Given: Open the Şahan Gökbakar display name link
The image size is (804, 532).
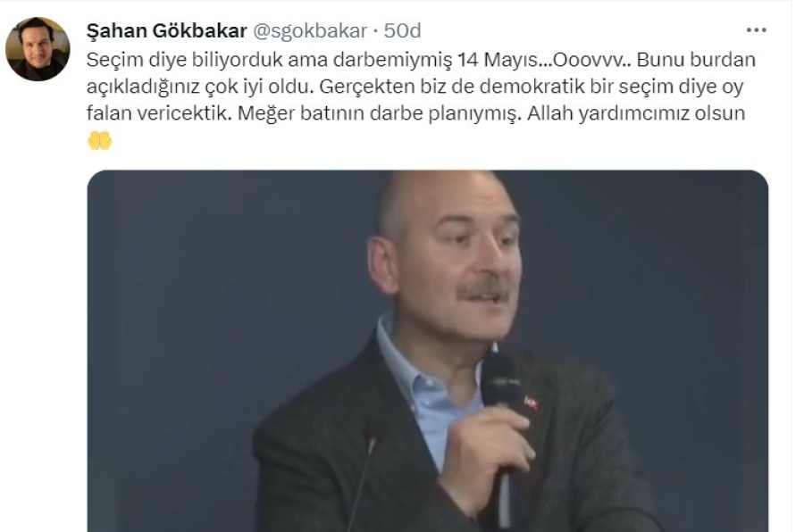Looking at the screenshot, I should [x=167, y=30].
